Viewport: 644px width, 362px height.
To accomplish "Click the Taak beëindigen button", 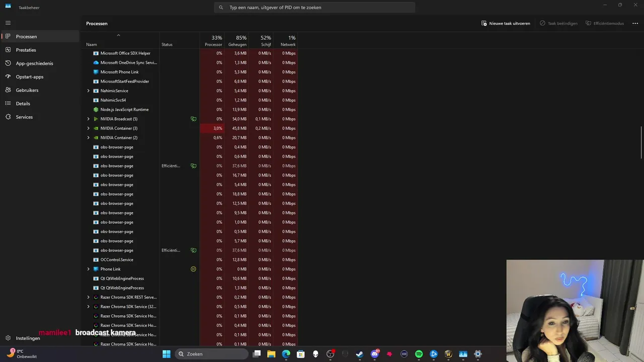I will click(x=558, y=23).
